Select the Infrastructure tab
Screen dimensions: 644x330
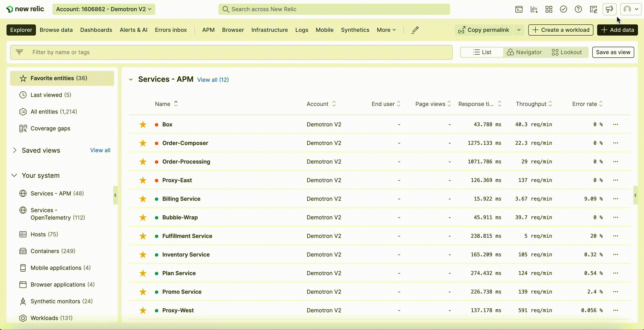click(269, 30)
